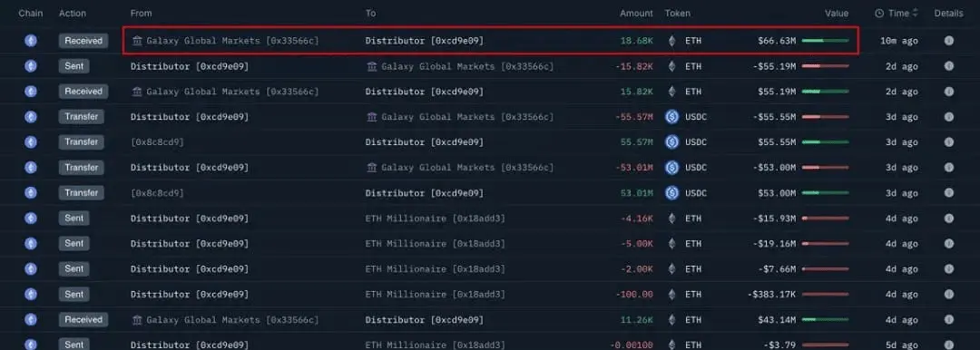Click the Value column header
The width and height of the screenshot is (980, 350).
[837, 13]
